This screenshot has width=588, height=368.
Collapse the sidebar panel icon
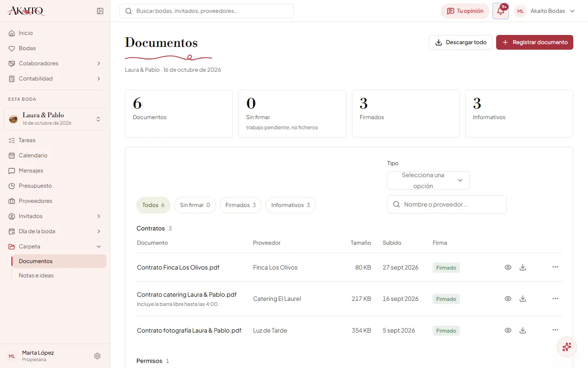tap(100, 11)
